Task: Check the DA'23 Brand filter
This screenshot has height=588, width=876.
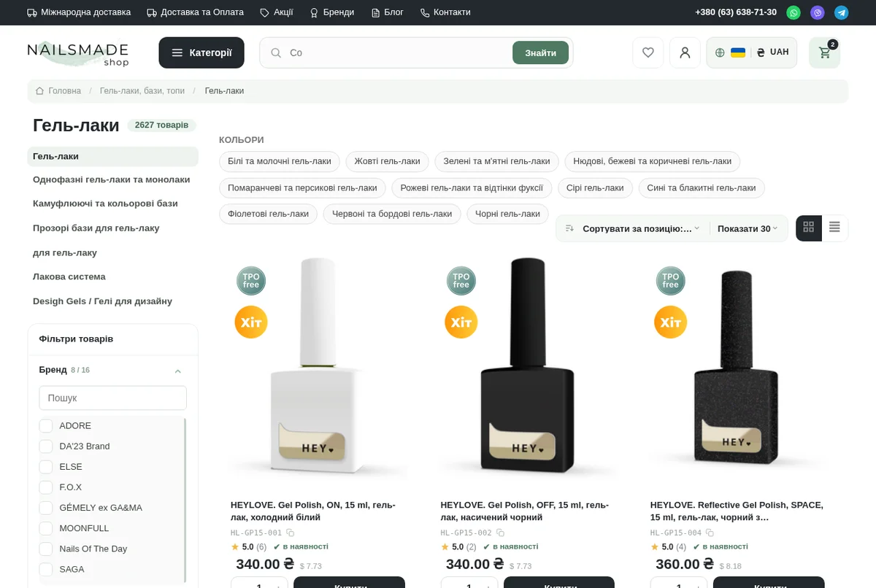Action: pos(46,446)
